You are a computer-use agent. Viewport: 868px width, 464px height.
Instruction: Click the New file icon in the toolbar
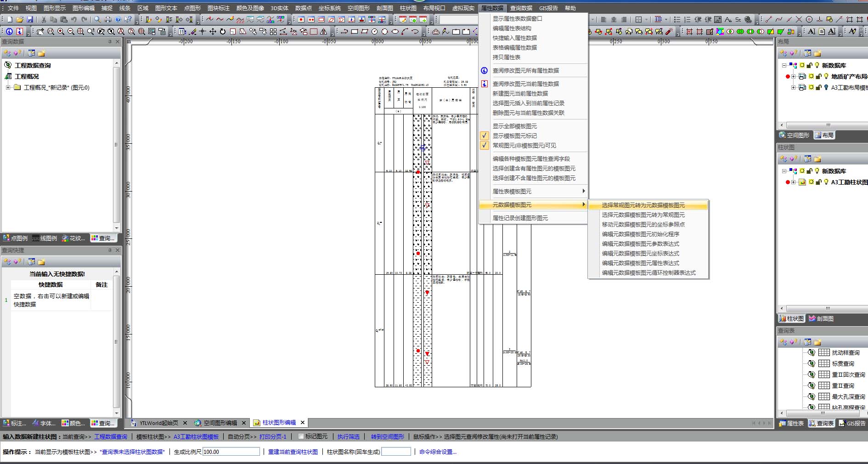click(x=10, y=19)
